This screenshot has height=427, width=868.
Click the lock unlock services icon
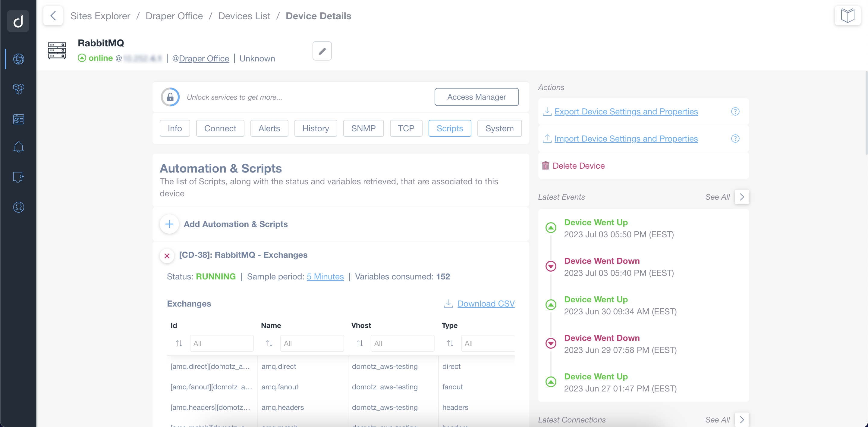click(x=170, y=97)
